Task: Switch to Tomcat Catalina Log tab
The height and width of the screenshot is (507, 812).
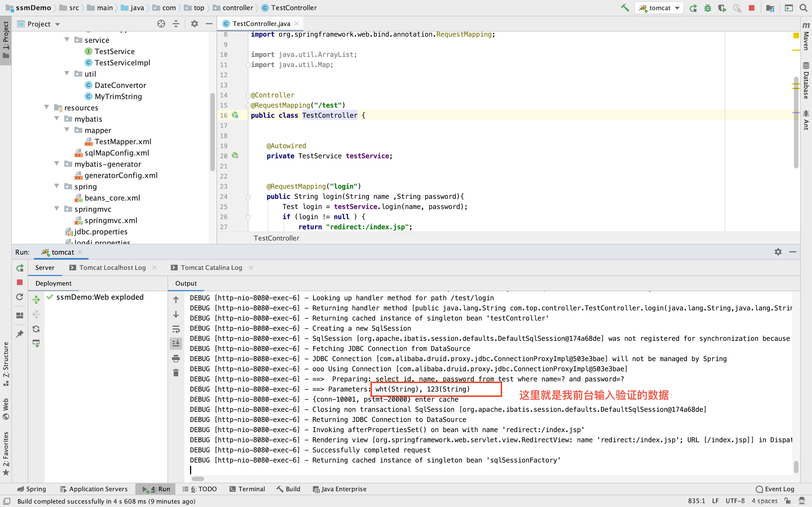Action: point(211,268)
